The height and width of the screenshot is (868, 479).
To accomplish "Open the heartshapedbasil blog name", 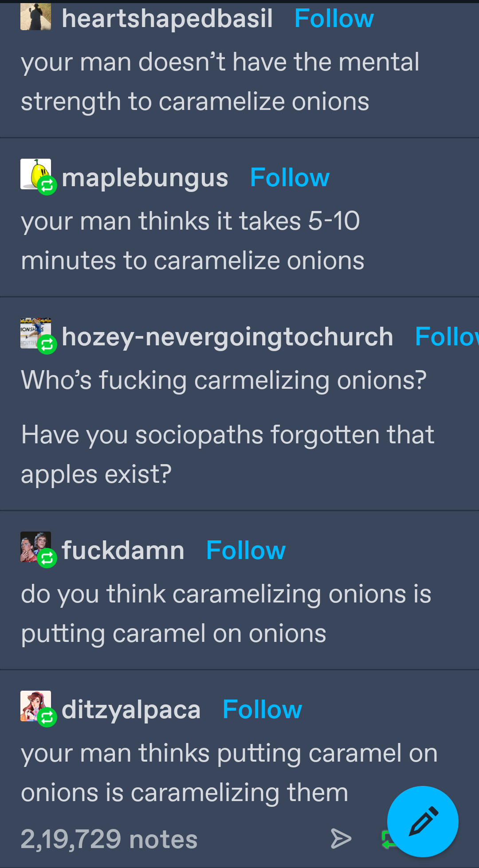I will pos(167,19).
